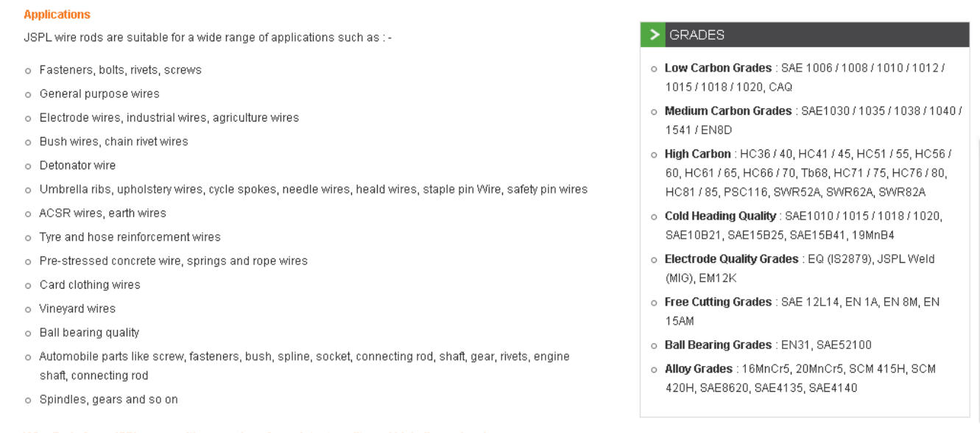
Task: Select the Medium Carbon Grades label
Action: pyautogui.click(x=727, y=111)
